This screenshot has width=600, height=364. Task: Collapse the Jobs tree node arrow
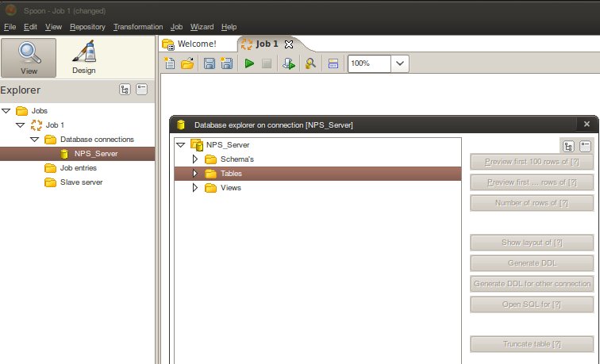pos(6,111)
